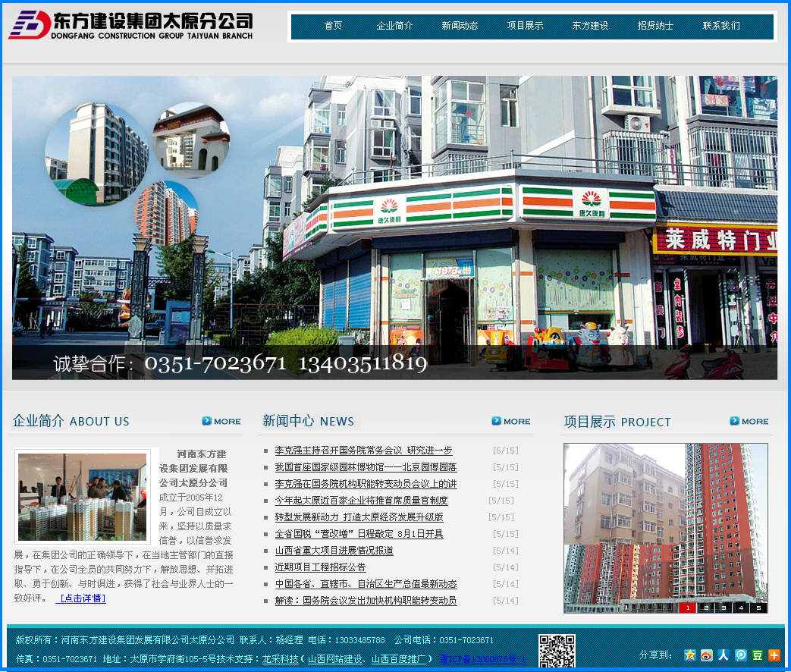Click the 点击详情 details link
Image resolution: width=791 pixels, height=672 pixels.
click(x=83, y=598)
